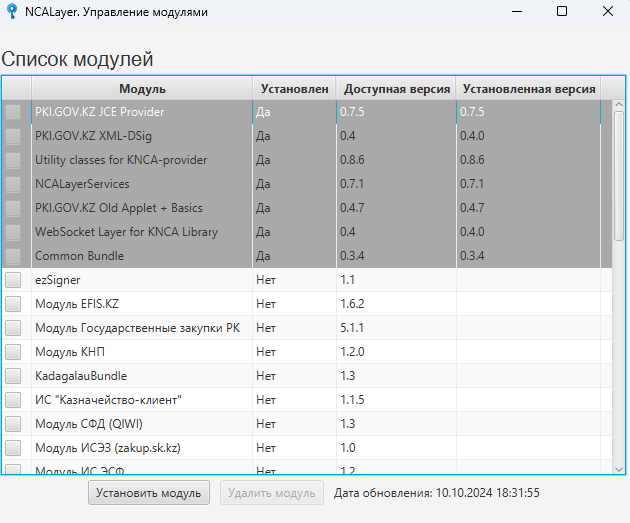Image resolution: width=630 pixels, height=523 pixels.
Task: Select Модуль СФД (QIWI) name cell
Action: (x=88, y=424)
